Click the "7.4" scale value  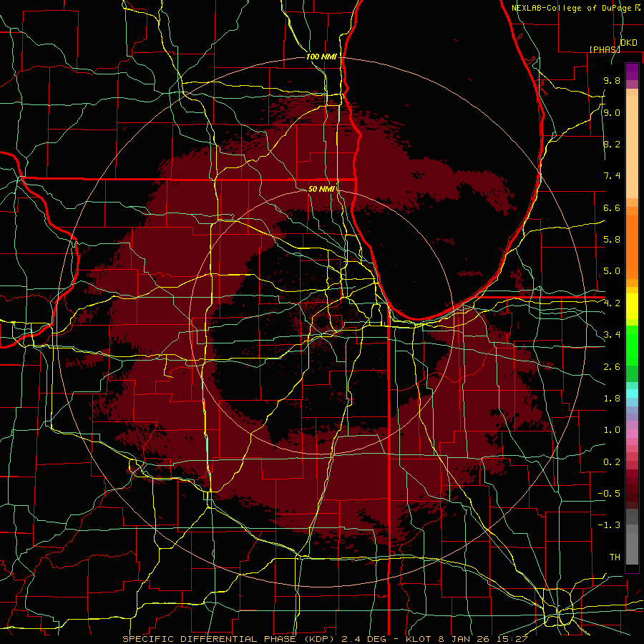(612, 176)
